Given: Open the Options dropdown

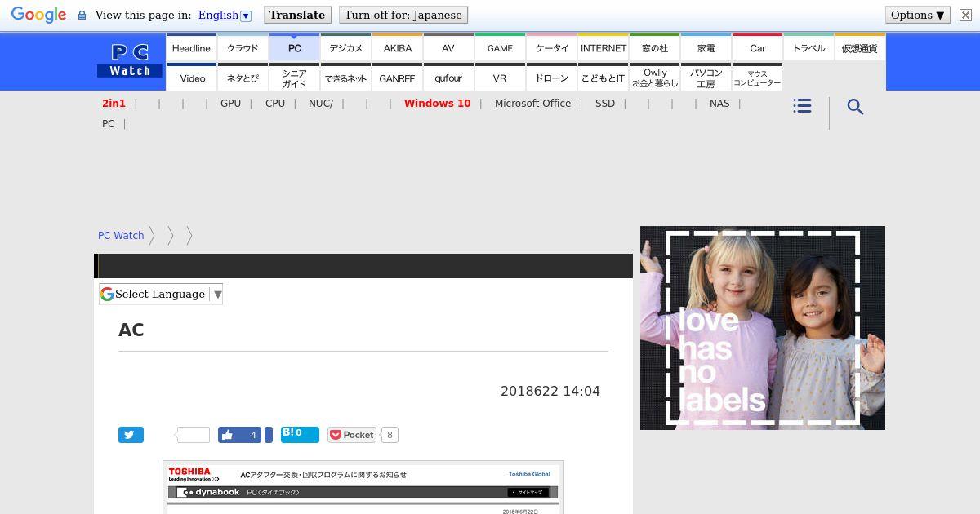Looking at the screenshot, I should (x=917, y=15).
